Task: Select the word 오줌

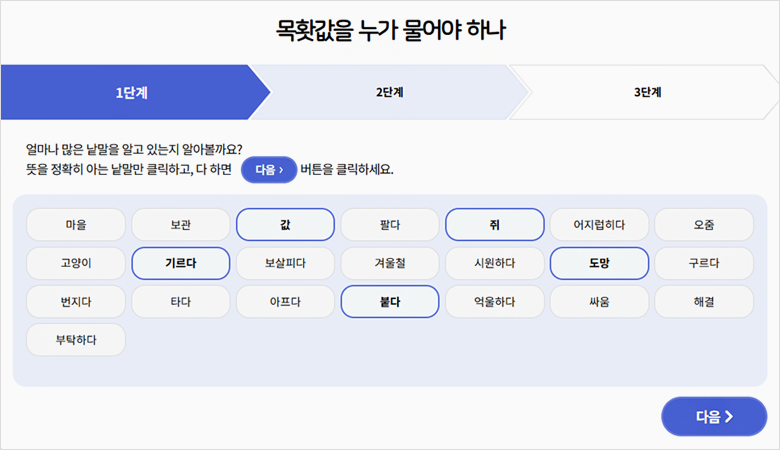Action: coord(704,225)
